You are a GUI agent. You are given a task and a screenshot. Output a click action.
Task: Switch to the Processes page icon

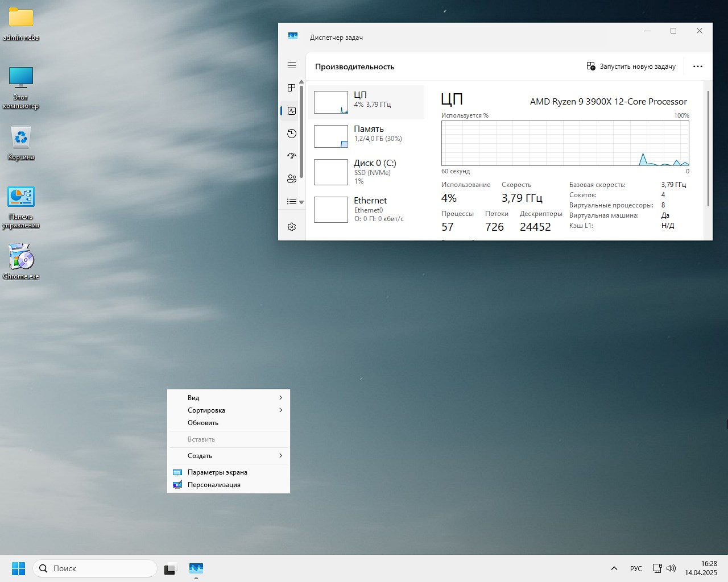click(292, 88)
